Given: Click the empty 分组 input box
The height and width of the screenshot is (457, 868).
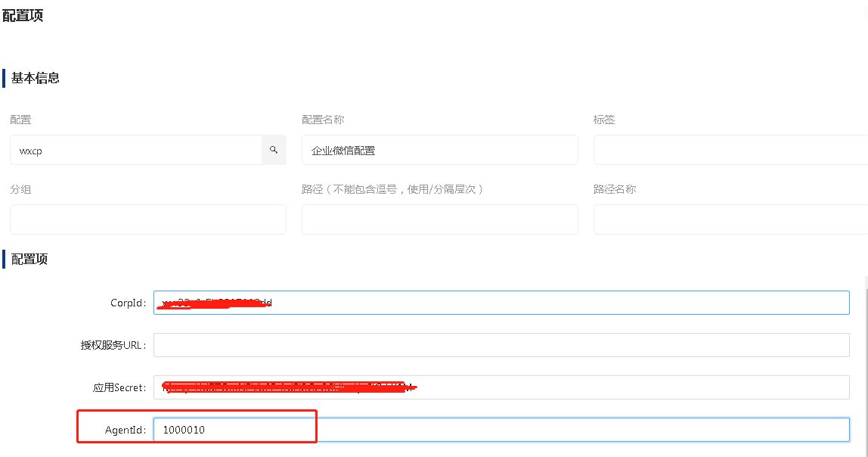Looking at the screenshot, I should [148, 219].
